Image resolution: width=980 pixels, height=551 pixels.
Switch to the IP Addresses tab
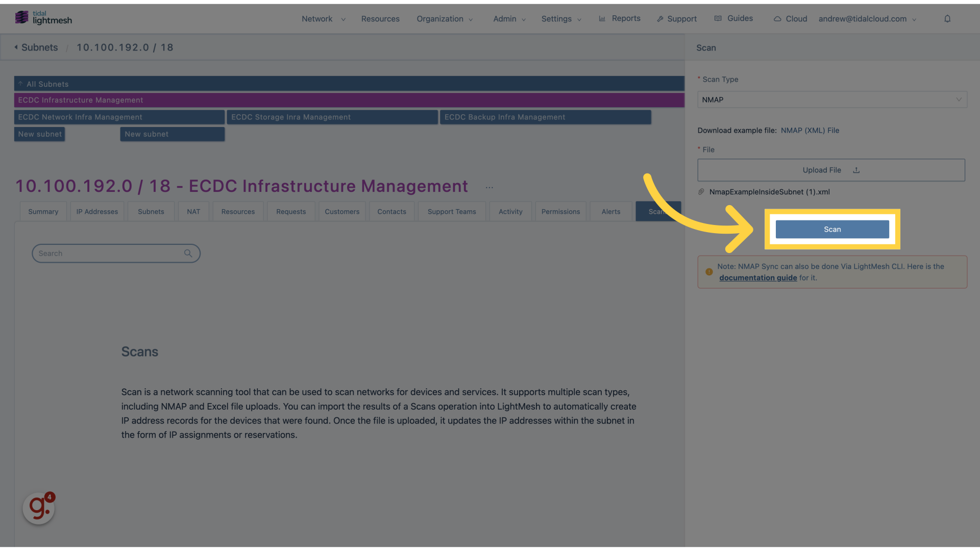pos(97,212)
